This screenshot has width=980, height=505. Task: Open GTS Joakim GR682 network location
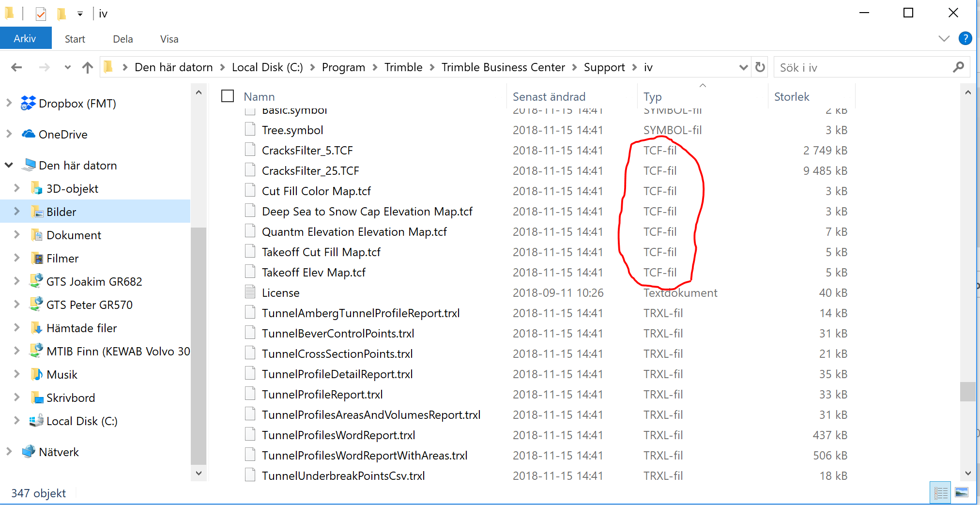pyautogui.click(x=94, y=281)
